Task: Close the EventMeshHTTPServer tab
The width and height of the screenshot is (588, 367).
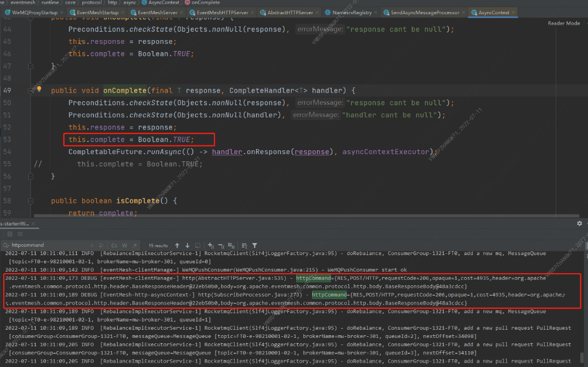Action: coord(252,13)
